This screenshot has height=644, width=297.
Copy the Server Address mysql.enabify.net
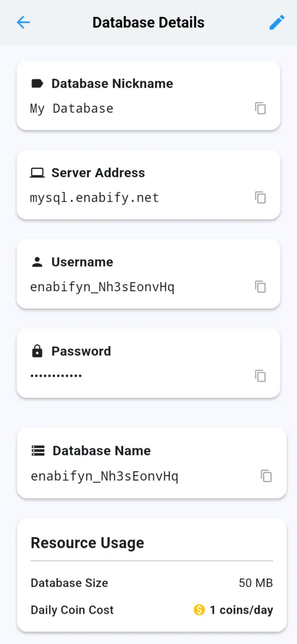[x=260, y=197]
